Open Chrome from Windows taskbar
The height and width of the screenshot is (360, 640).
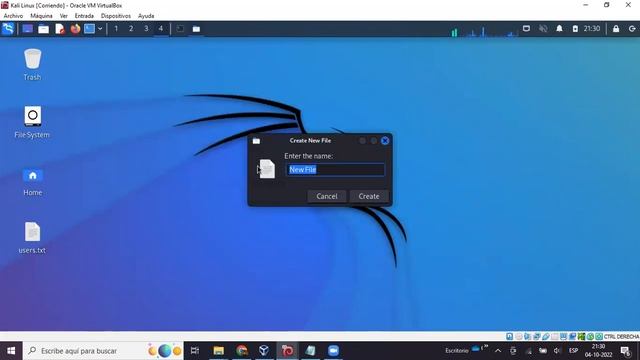point(242,351)
